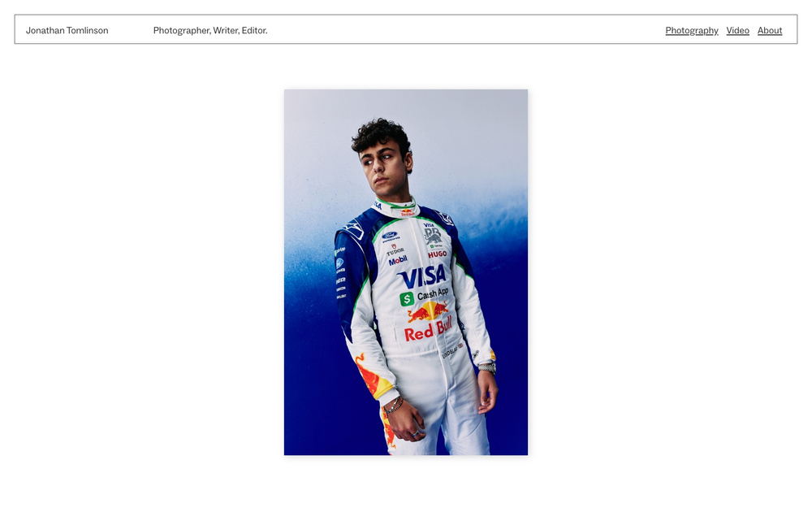The image size is (812, 508).
Task: Click the beaded bracelet on the wrist
Action: [394, 404]
